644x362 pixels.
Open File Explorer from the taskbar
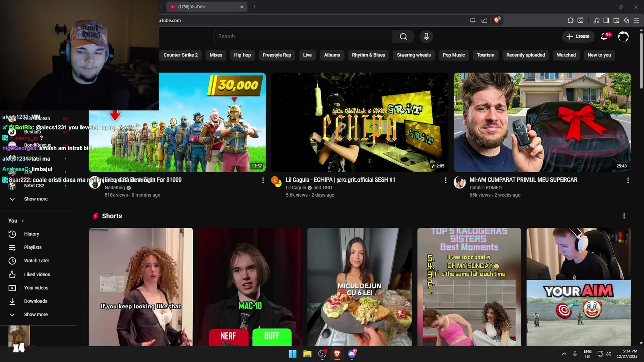(x=307, y=354)
